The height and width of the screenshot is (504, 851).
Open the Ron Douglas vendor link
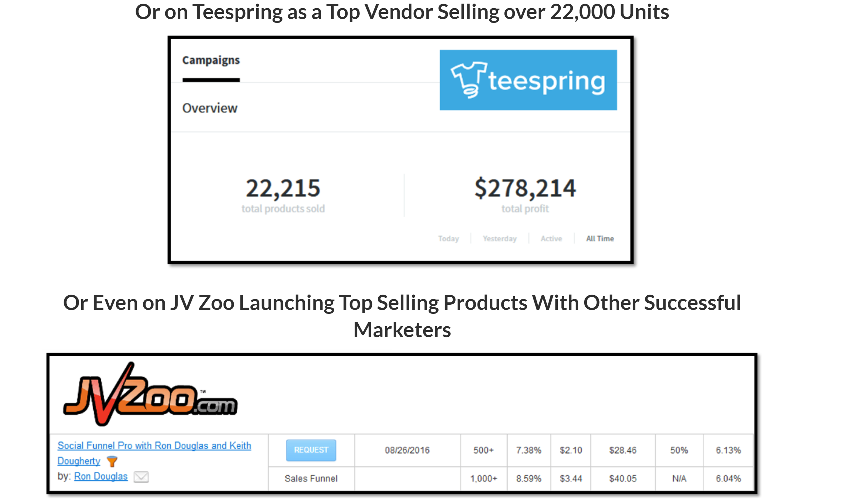pyautogui.click(x=101, y=477)
